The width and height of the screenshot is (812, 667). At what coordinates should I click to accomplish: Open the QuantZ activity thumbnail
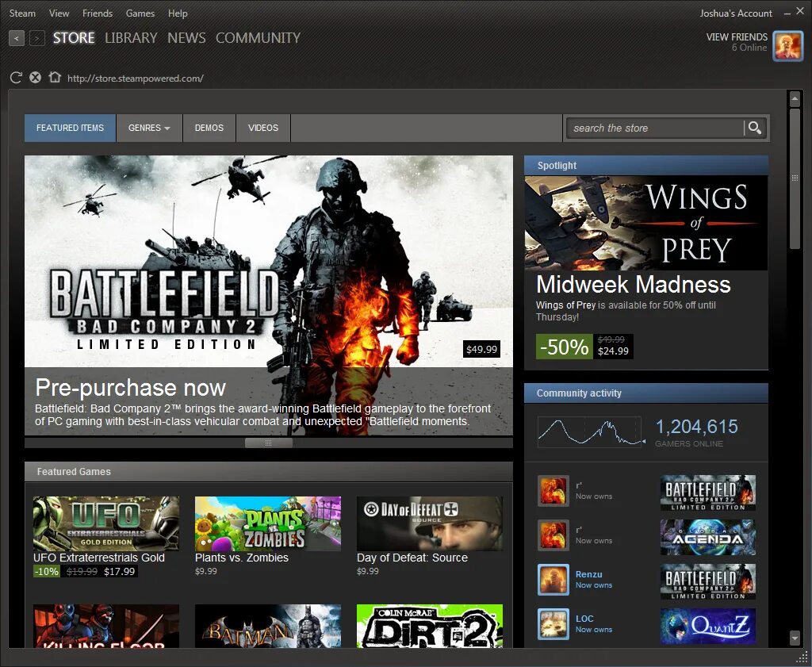pyautogui.click(x=708, y=627)
